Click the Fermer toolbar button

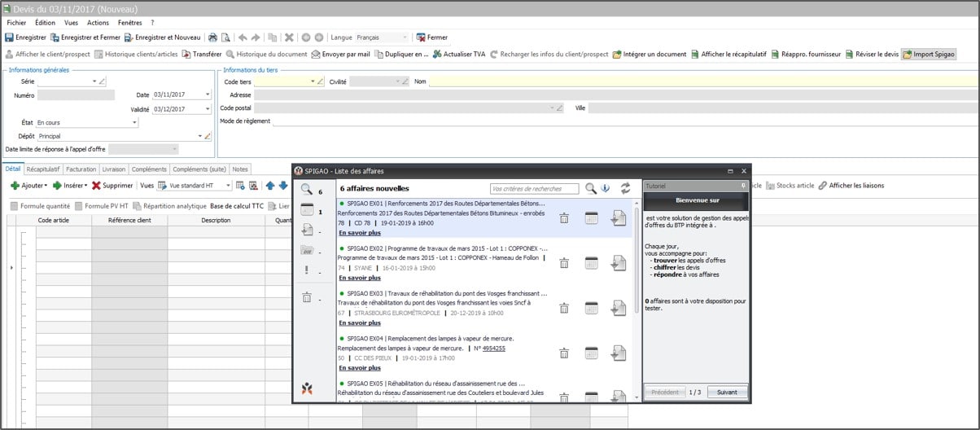click(x=431, y=37)
